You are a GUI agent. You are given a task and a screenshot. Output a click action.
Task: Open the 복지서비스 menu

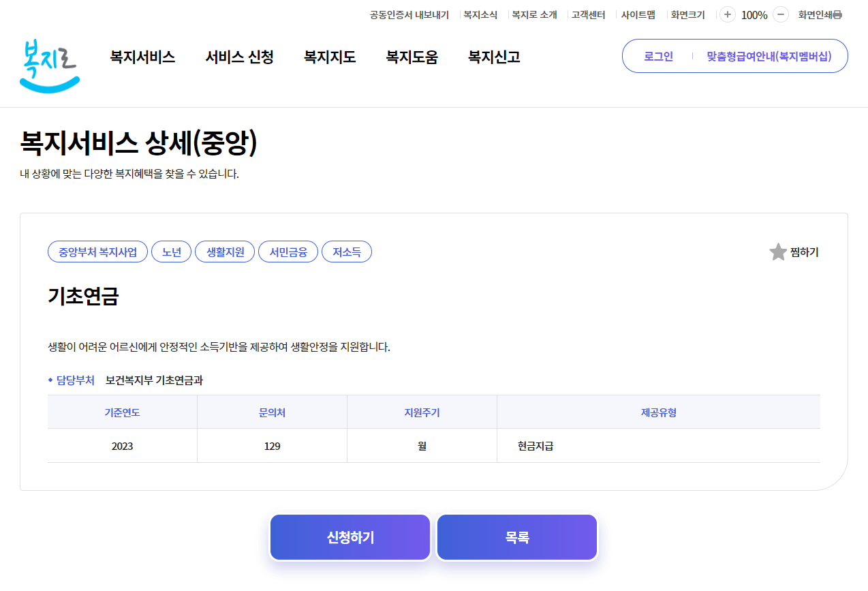tap(141, 57)
